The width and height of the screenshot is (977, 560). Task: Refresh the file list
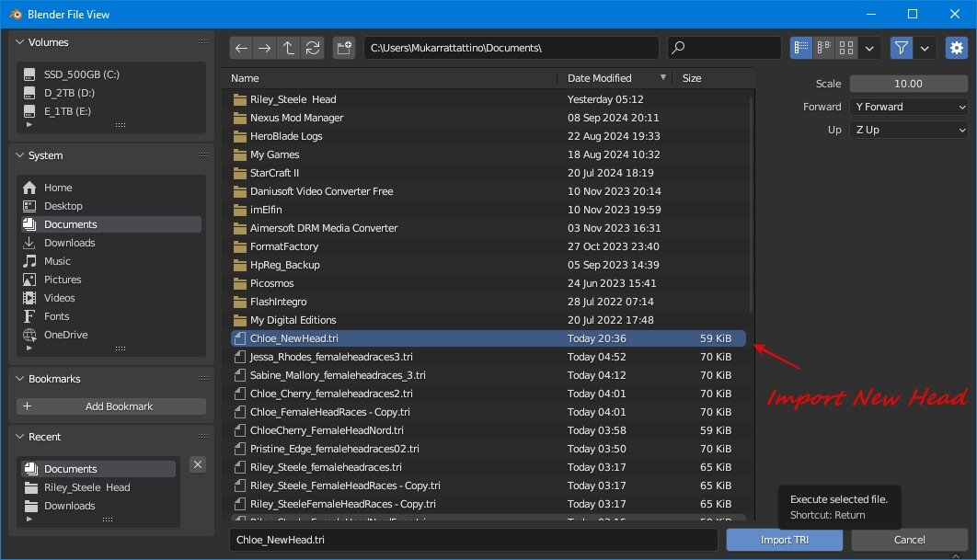click(310, 48)
